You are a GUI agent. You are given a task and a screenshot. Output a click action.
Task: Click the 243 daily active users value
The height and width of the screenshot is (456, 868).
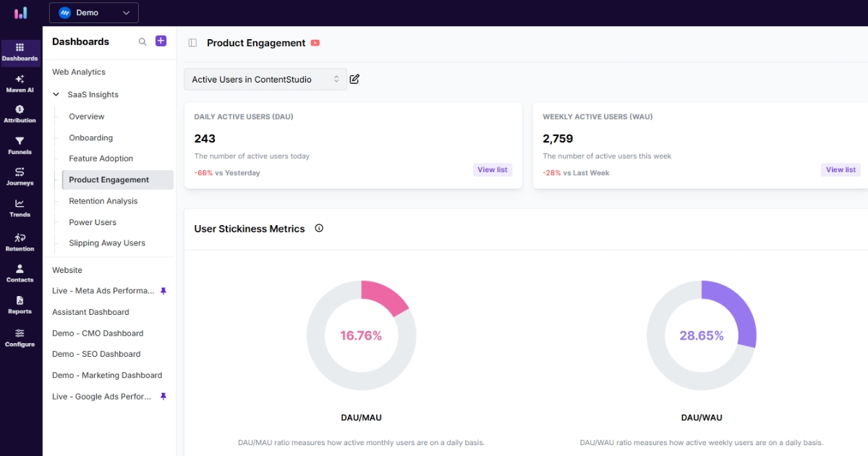(205, 138)
